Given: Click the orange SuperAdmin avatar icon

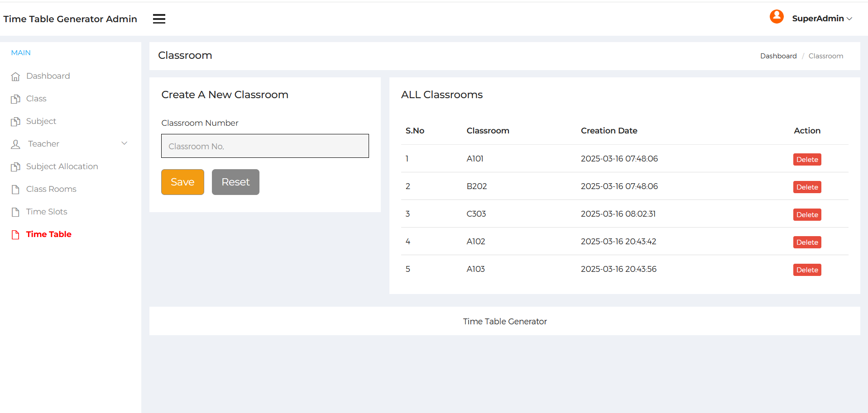Looking at the screenshot, I should [x=777, y=17].
